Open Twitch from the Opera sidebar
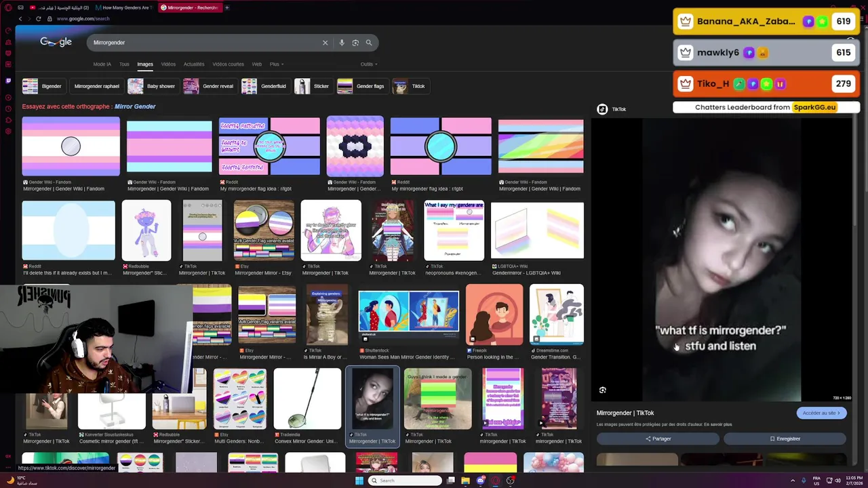 click(x=8, y=81)
